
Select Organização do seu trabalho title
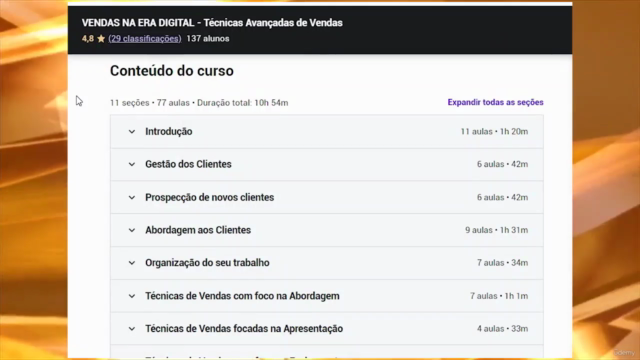207,262
